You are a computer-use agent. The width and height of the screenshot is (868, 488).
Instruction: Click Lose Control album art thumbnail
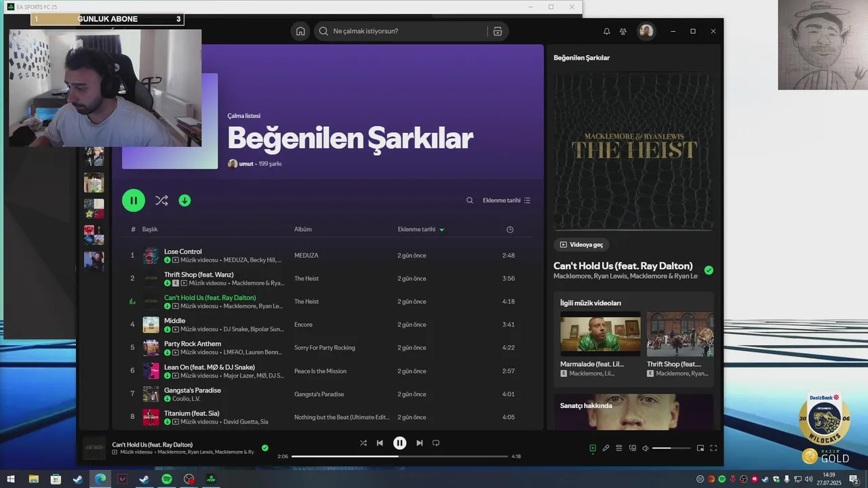pyautogui.click(x=151, y=256)
